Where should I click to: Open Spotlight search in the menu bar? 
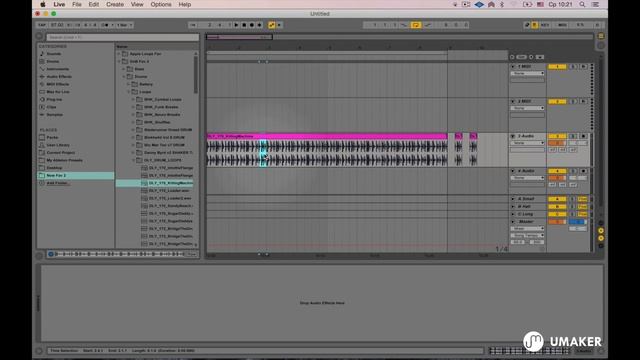click(x=582, y=4)
